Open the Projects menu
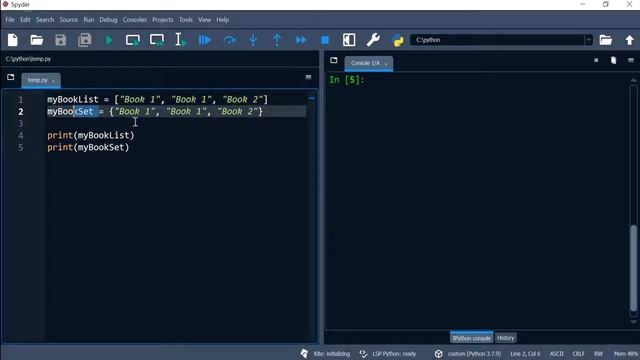 coord(162,20)
